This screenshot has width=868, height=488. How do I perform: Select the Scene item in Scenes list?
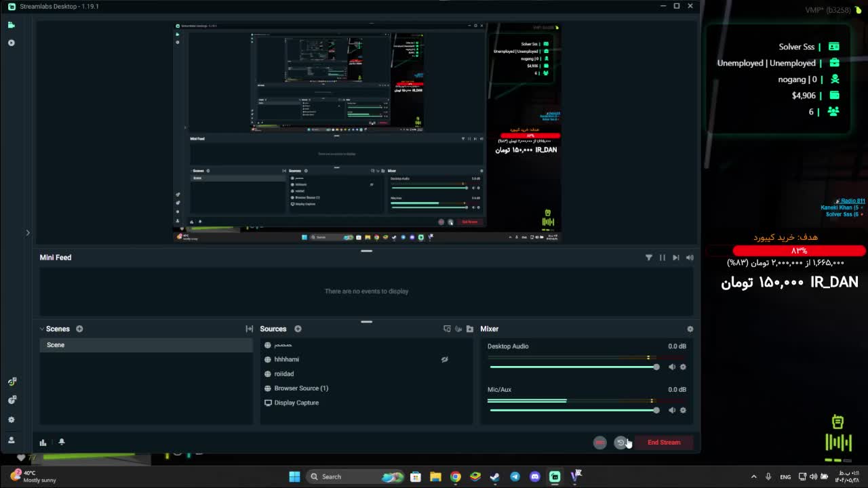tap(146, 345)
